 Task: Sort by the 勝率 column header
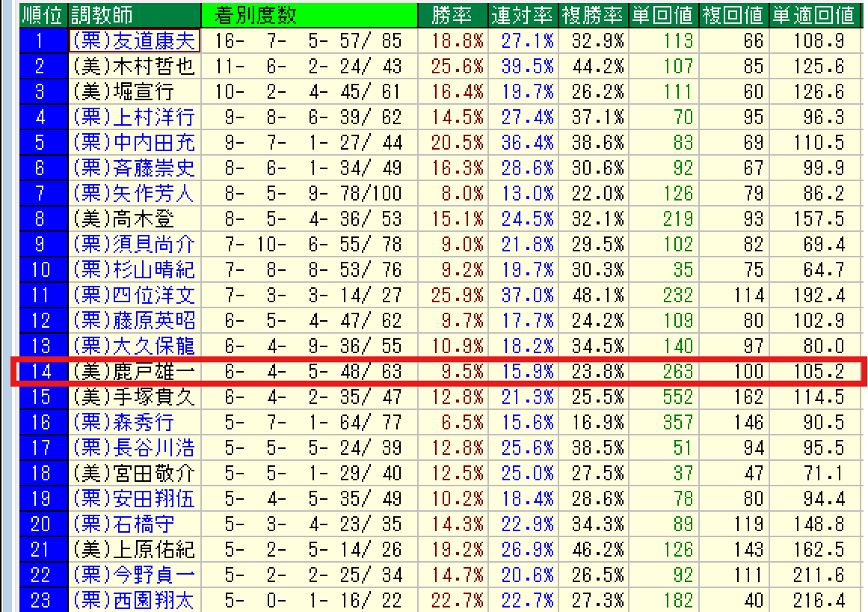click(453, 15)
